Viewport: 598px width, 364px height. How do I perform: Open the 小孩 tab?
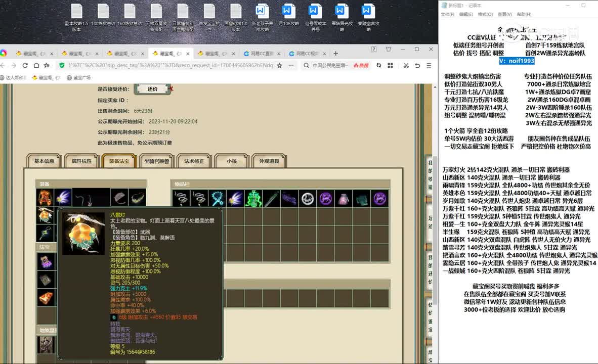click(232, 161)
